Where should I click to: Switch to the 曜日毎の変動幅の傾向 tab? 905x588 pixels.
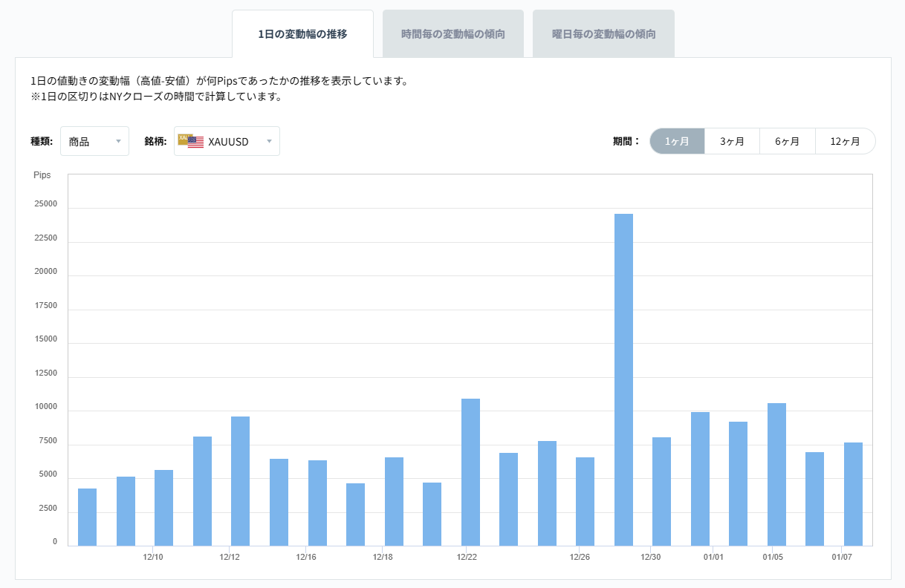click(603, 33)
